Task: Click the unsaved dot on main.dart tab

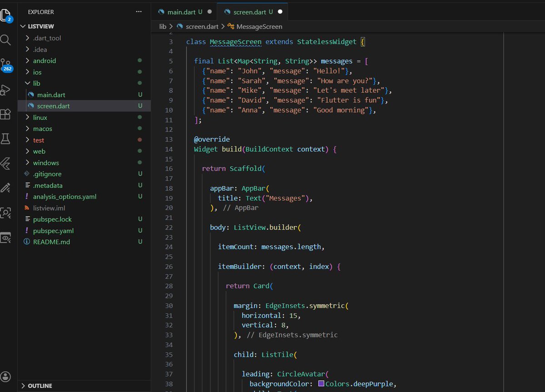Action: coord(209,12)
